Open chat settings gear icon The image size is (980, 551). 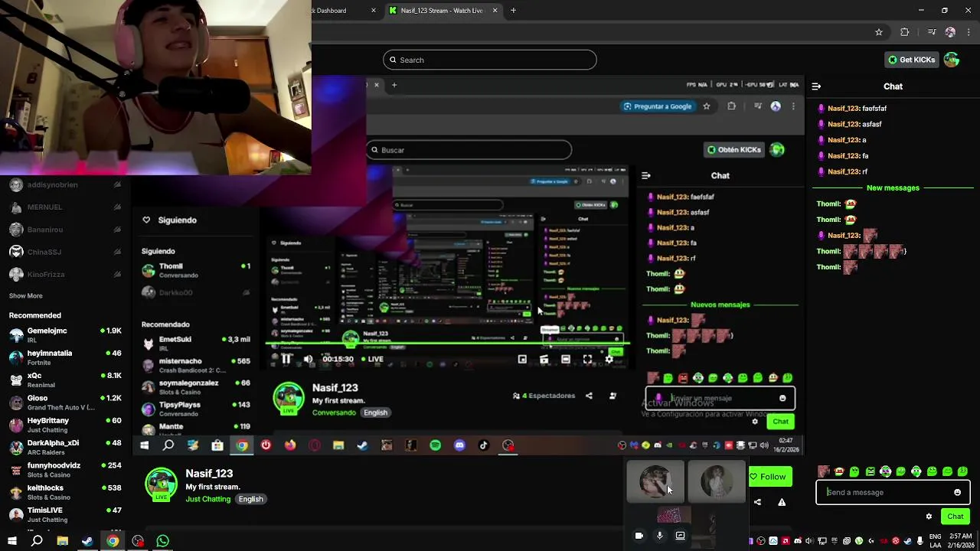pyautogui.click(x=929, y=517)
